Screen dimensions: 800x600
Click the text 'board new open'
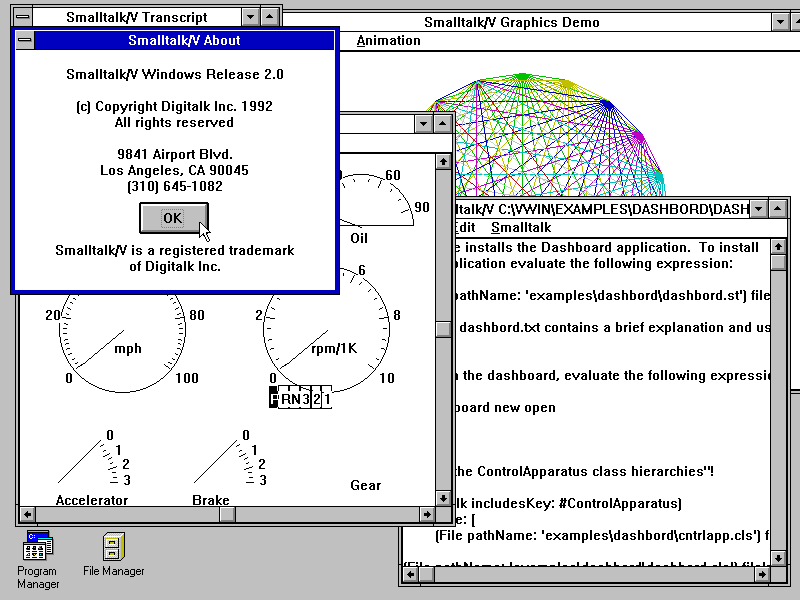tap(505, 408)
